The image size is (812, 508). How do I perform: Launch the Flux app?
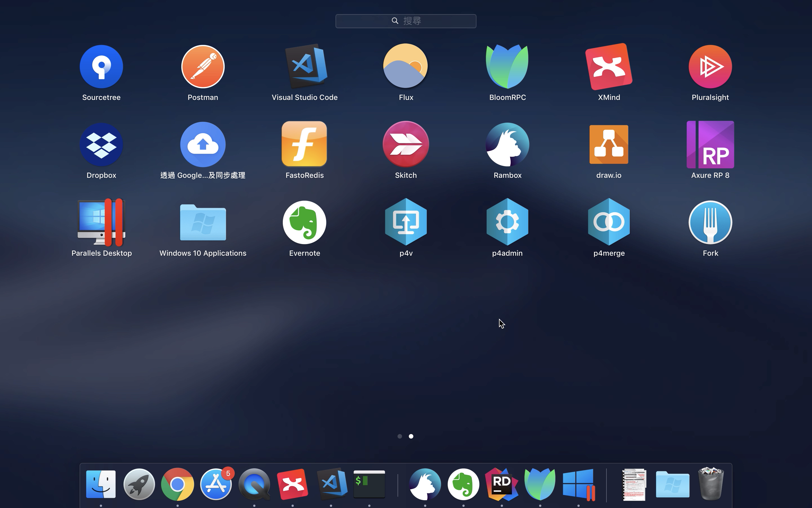(406, 66)
